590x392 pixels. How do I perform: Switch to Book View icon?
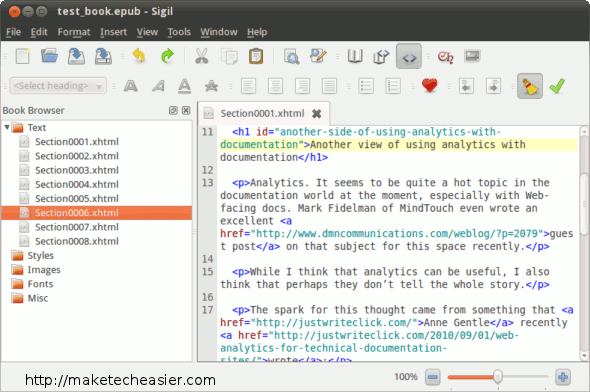click(x=354, y=56)
